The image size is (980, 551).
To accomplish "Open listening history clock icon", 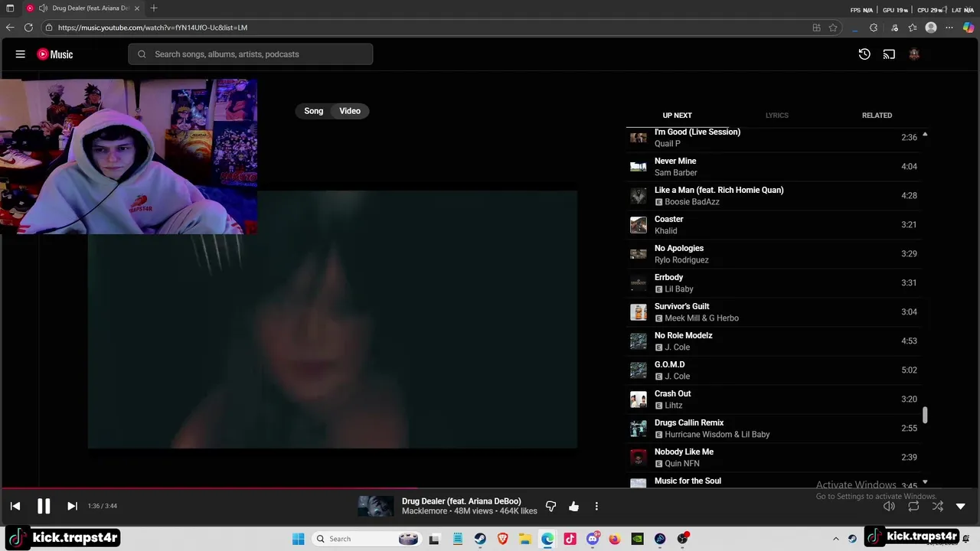I will click(x=864, y=54).
